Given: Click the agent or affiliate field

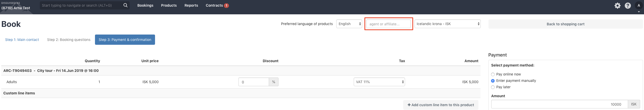Looking at the screenshot, I should tap(388, 24).
